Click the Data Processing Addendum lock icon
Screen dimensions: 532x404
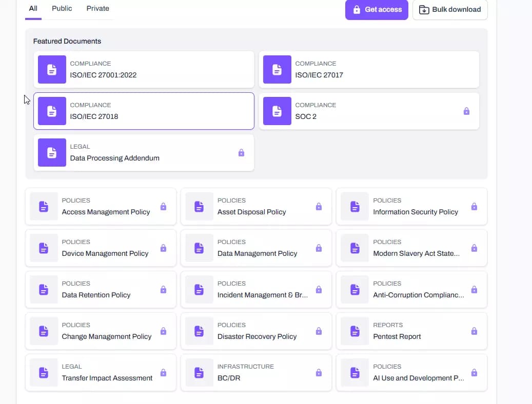[241, 153]
